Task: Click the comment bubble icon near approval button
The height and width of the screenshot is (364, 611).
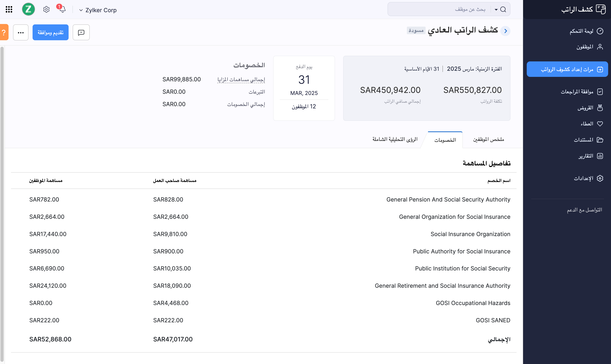Action: coord(81,32)
